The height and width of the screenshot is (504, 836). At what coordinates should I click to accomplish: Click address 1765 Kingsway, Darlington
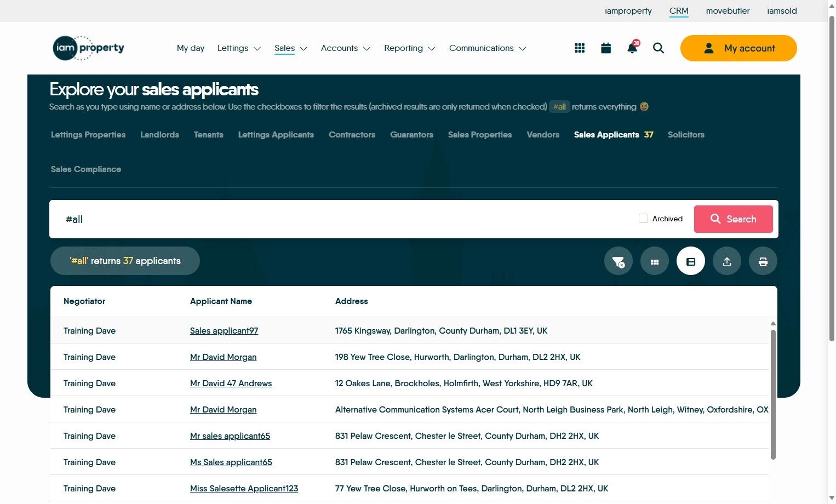(x=441, y=331)
